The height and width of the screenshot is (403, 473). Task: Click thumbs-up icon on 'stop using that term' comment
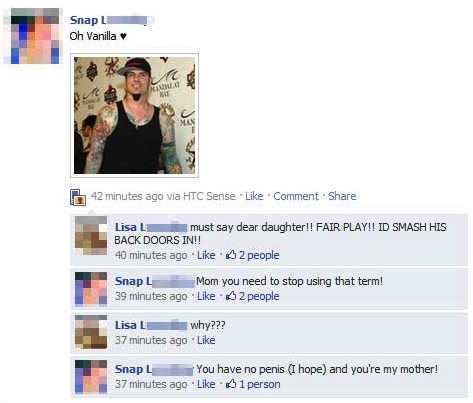231,296
